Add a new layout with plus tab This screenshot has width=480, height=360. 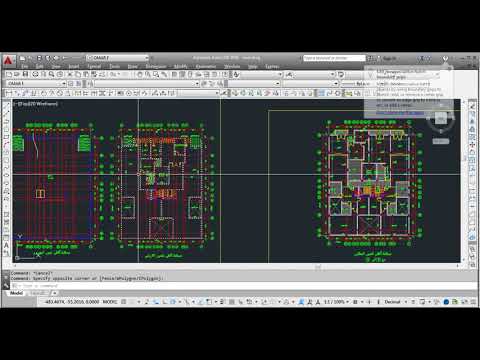click(55, 293)
